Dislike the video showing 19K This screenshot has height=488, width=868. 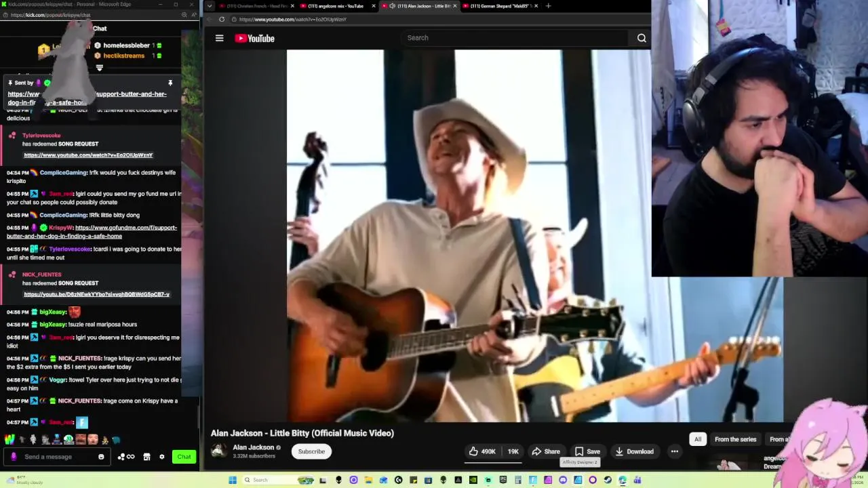click(x=513, y=451)
